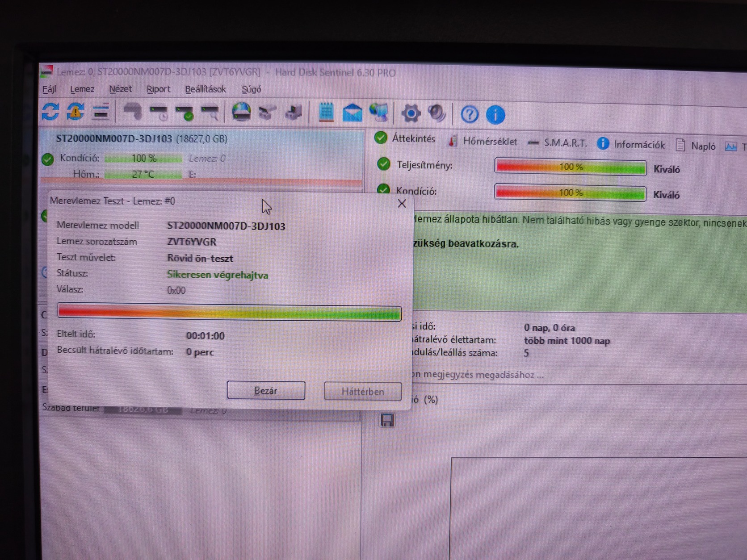Screen dimensions: 747x560
Task: Click the comment field ending 'megjegyzés megadásához'
Action: (x=576, y=375)
